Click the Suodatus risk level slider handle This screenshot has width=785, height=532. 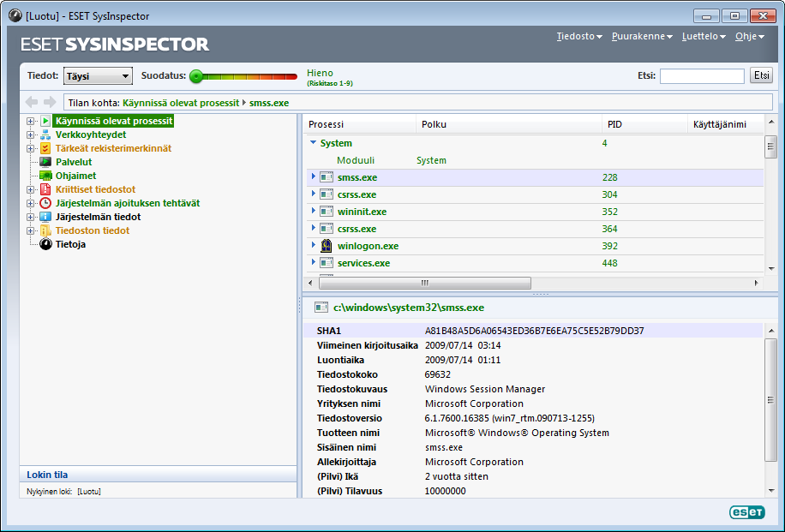(x=197, y=76)
